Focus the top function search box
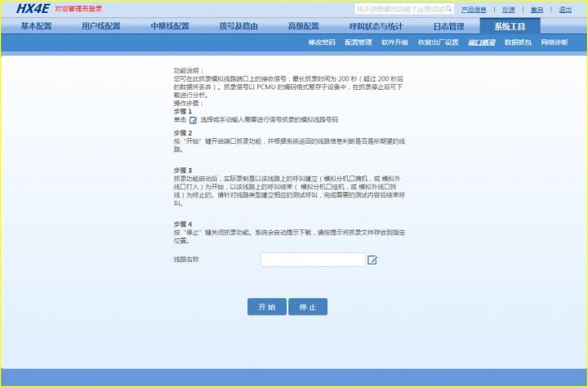 click(404, 9)
